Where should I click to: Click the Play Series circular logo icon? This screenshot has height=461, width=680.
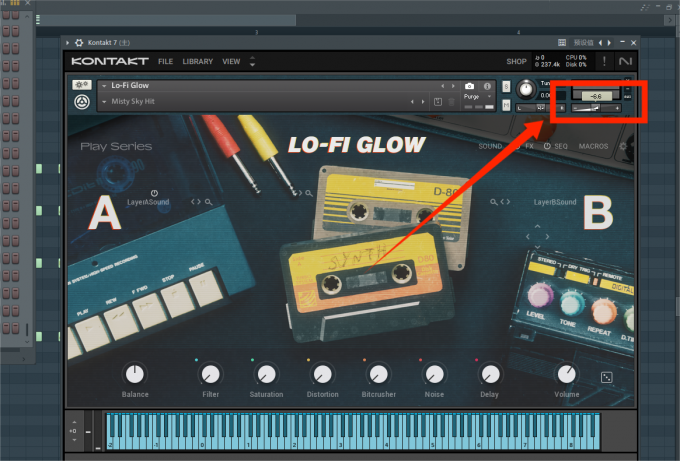[82, 102]
